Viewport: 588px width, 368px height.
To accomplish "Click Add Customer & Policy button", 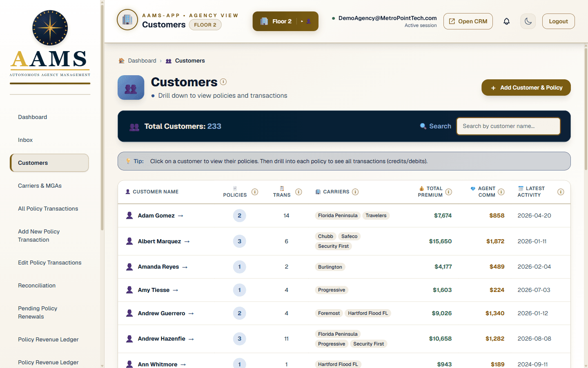I will pyautogui.click(x=526, y=88).
